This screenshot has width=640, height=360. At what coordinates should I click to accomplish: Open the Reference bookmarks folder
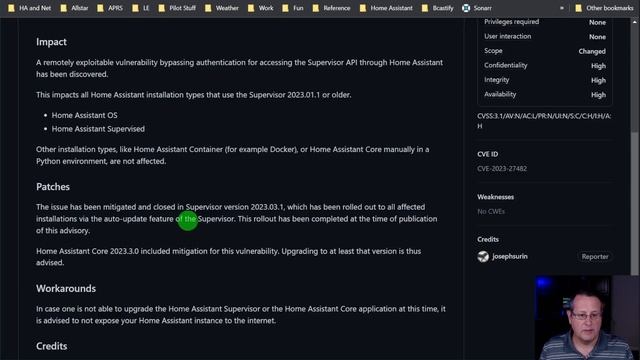331,8
